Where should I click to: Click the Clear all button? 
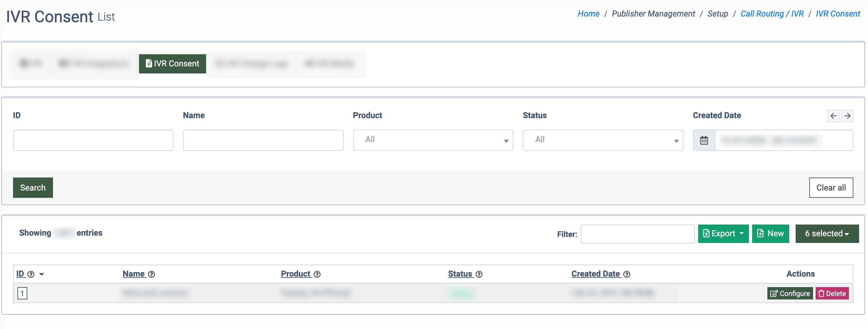tap(831, 188)
